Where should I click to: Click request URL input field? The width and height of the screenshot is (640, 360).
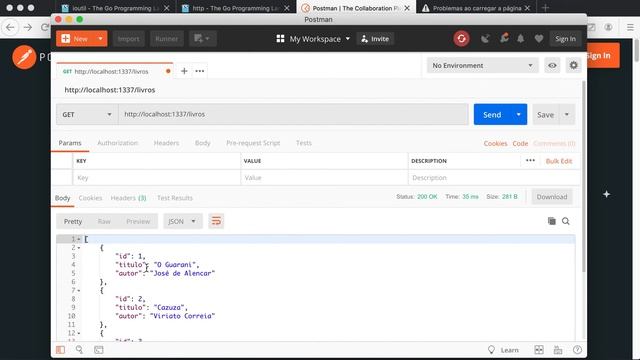coord(293,114)
